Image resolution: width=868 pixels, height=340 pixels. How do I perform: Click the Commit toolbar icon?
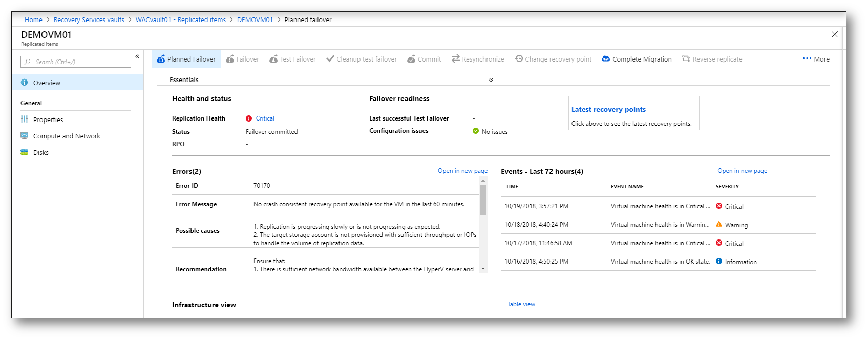(x=411, y=59)
